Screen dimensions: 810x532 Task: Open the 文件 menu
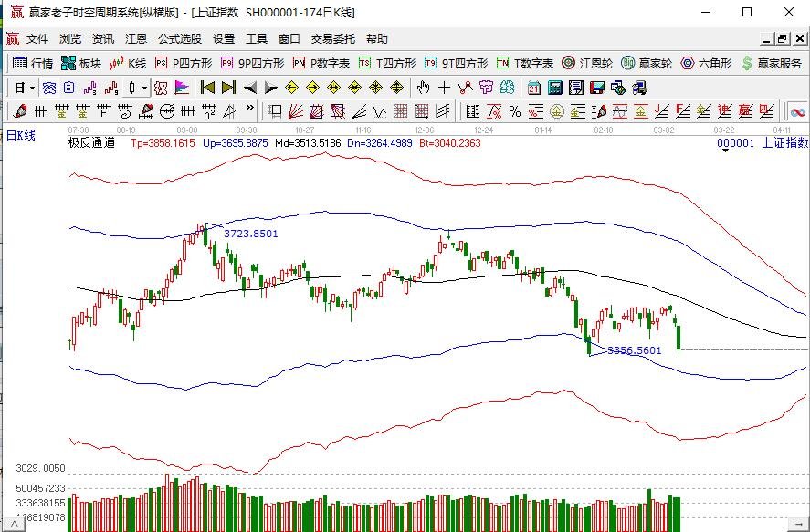coord(37,38)
